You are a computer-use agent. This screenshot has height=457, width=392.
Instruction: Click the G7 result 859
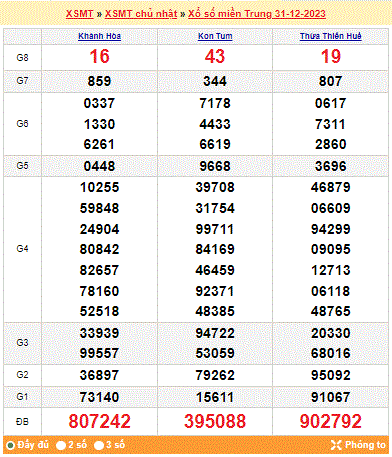pyautogui.click(x=99, y=81)
